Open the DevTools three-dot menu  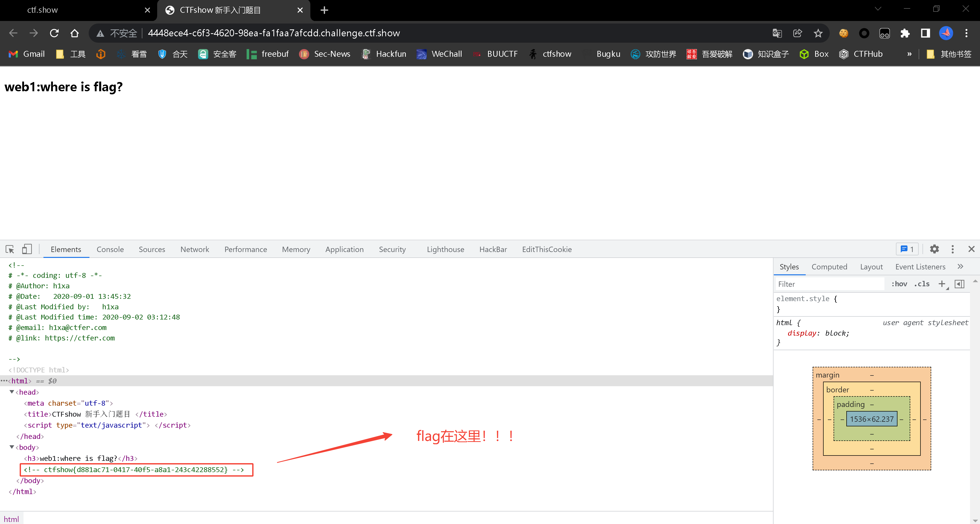952,249
